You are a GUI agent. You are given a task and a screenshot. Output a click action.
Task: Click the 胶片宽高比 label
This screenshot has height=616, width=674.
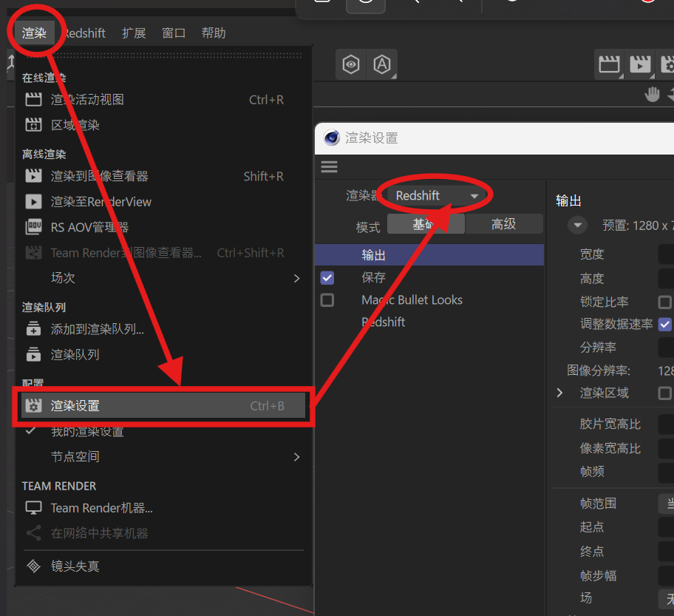click(610, 424)
